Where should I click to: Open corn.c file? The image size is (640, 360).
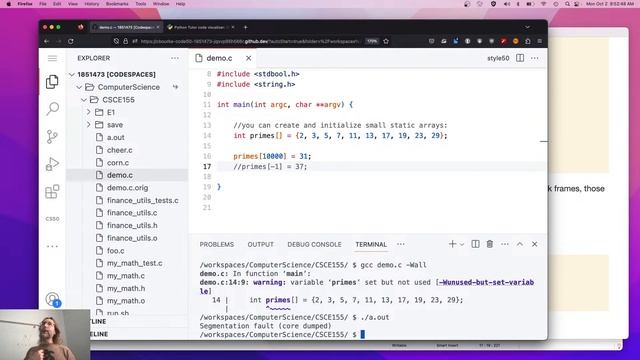point(118,162)
